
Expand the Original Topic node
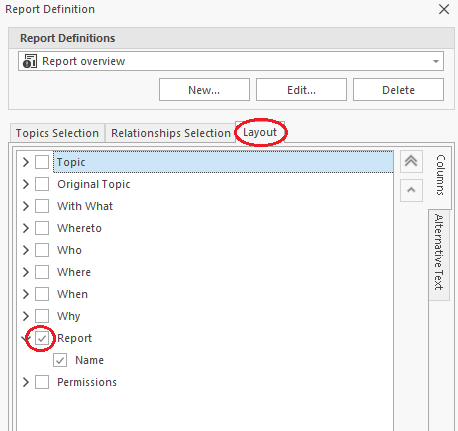coord(26,184)
